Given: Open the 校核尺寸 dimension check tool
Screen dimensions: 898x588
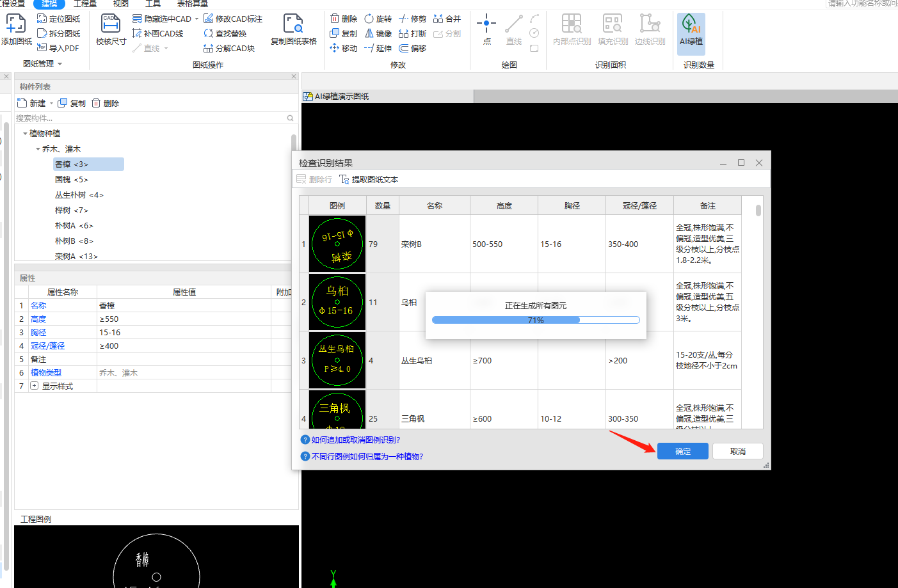Looking at the screenshot, I should click(x=111, y=30).
